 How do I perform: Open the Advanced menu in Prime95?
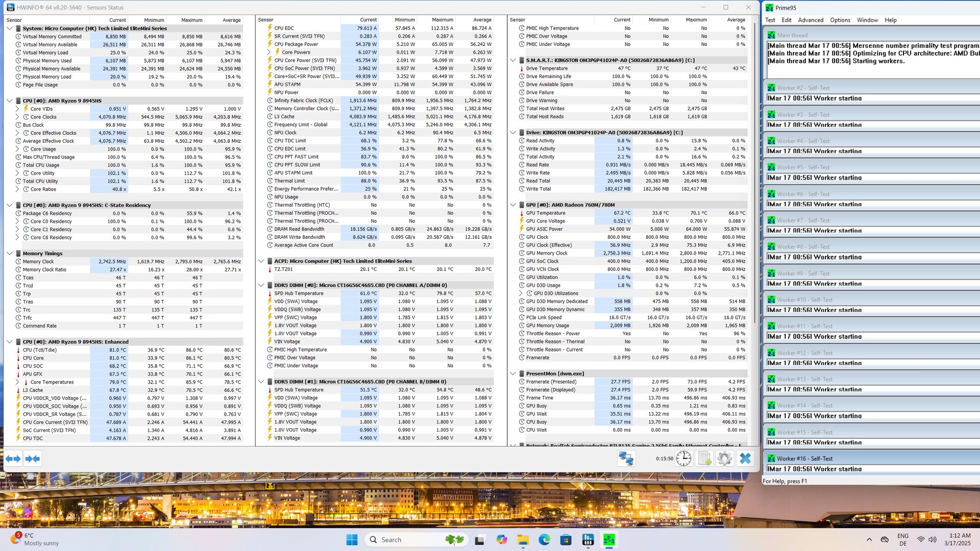[x=811, y=20]
